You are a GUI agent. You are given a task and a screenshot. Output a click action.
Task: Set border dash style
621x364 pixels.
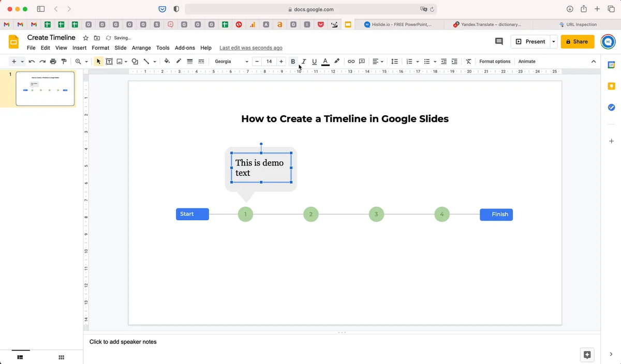point(201,62)
